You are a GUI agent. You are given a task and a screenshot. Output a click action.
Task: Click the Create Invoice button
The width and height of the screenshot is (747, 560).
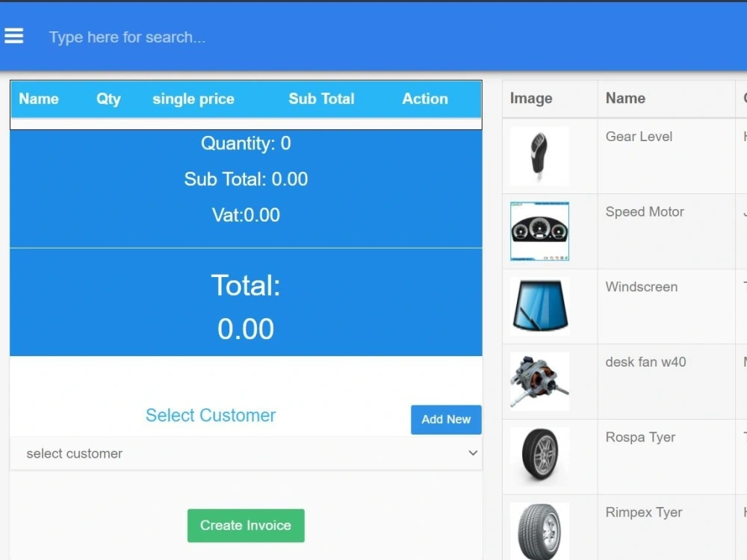tap(246, 525)
